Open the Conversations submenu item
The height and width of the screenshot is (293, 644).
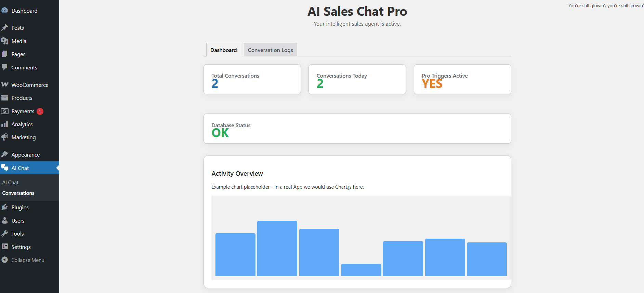tap(18, 193)
